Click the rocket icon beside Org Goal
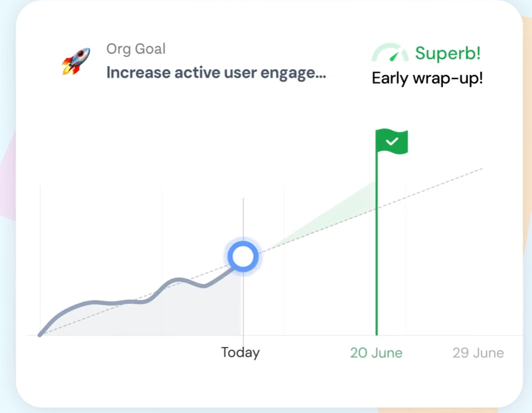 point(75,61)
